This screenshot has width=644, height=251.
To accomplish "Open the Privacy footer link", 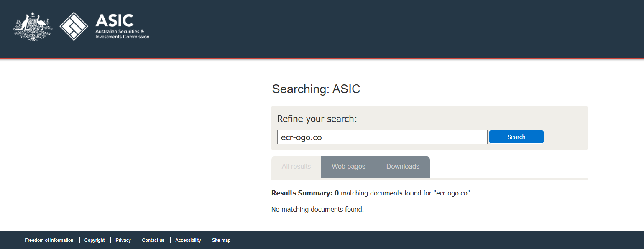I will tap(123, 240).
